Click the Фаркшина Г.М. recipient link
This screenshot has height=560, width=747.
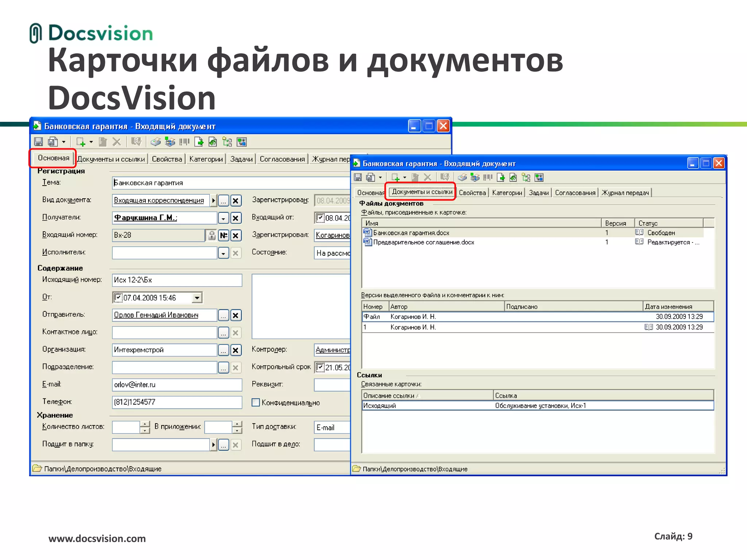145,218
